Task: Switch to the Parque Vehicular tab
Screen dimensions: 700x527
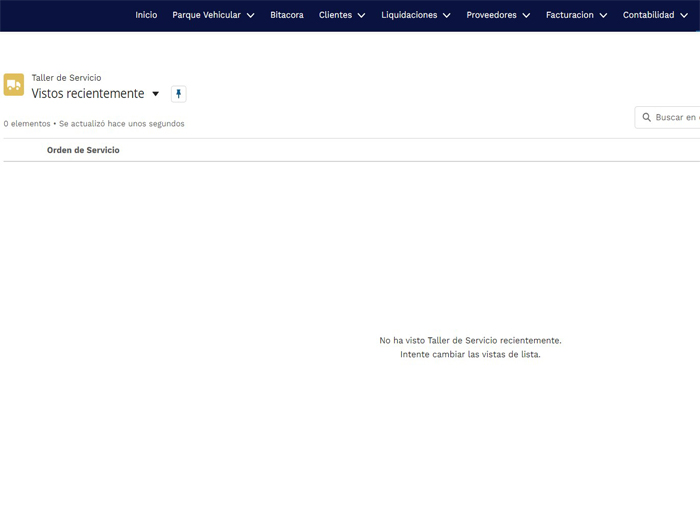Action: [206, 16]
